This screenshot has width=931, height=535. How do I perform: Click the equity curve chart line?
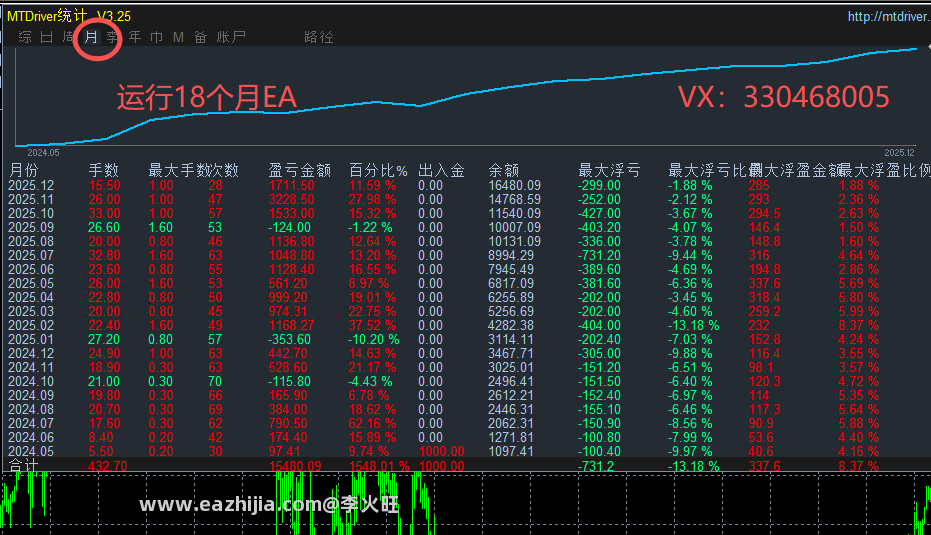(x=465, y=95)
